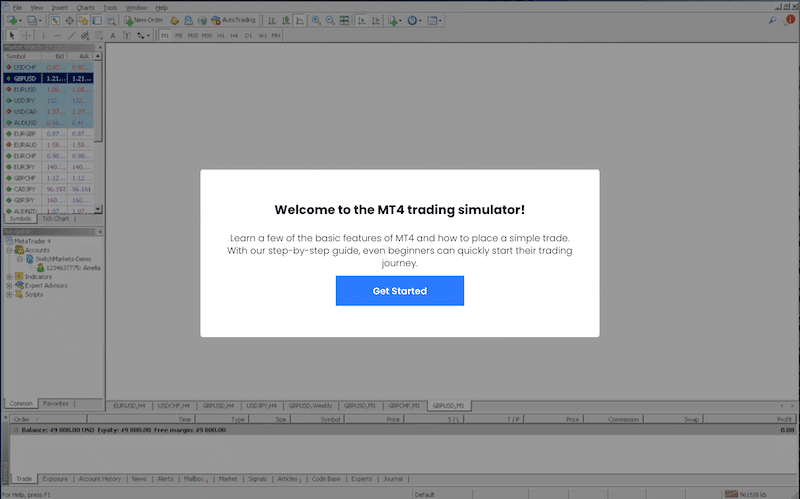Viewport: 800px width, 499px height.
Task: Select the Bar Chart icon
Action: (x=272, y=20)
